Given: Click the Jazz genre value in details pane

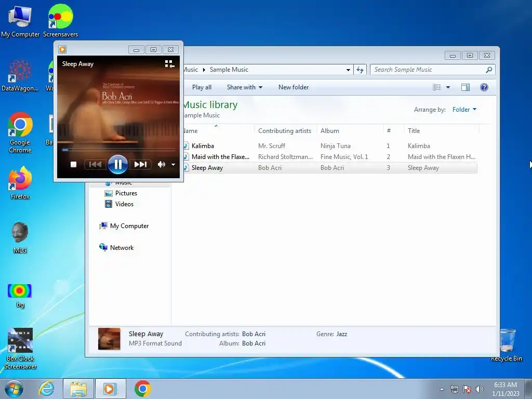Looking at the screenshot, I should (342, 334).
